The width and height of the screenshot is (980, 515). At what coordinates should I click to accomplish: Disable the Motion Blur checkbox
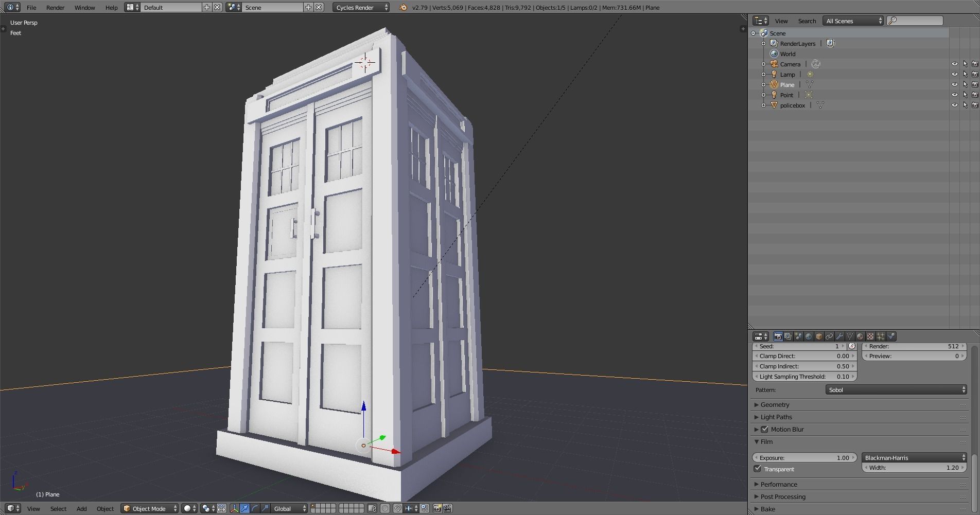coord(764,429)
